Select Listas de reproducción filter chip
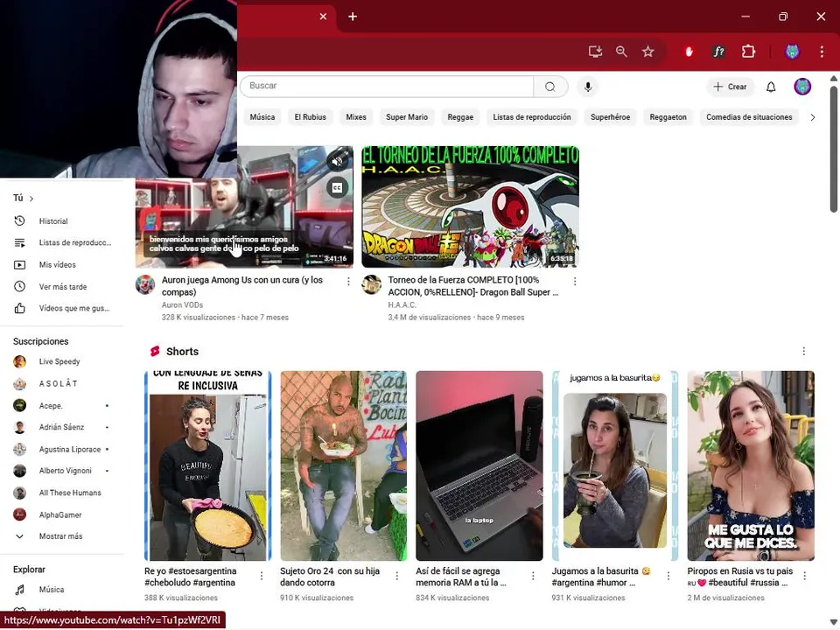 click(x=531, y=116)
